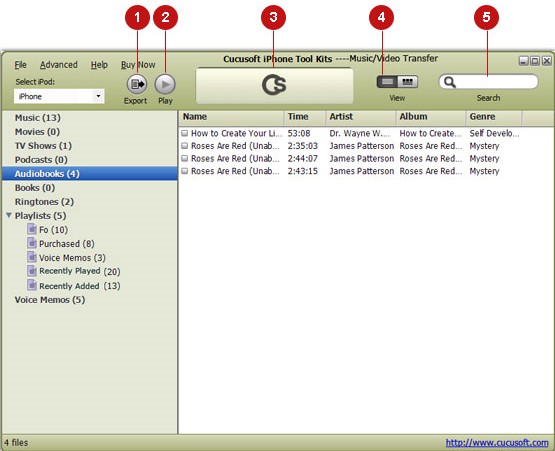555x451 pixels.
Task: Switch to list view icon
Action: pos(387,82)
